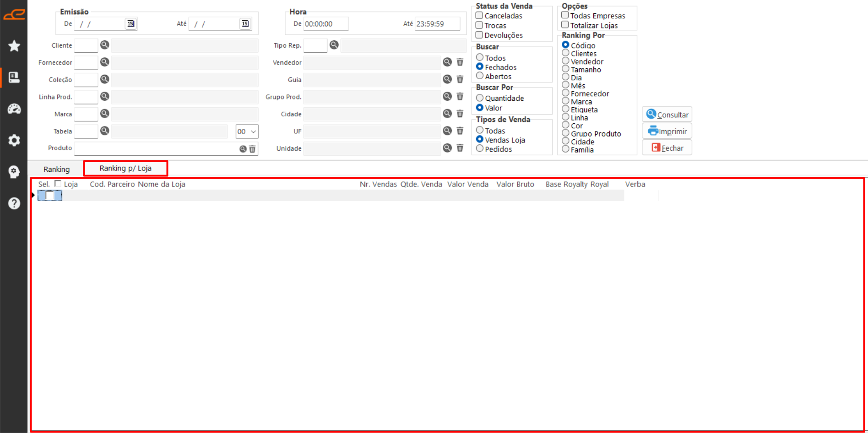This screenshot has height=433, width=868.
Task: Switch to the Ranking tab
Action: coord(56,169)
